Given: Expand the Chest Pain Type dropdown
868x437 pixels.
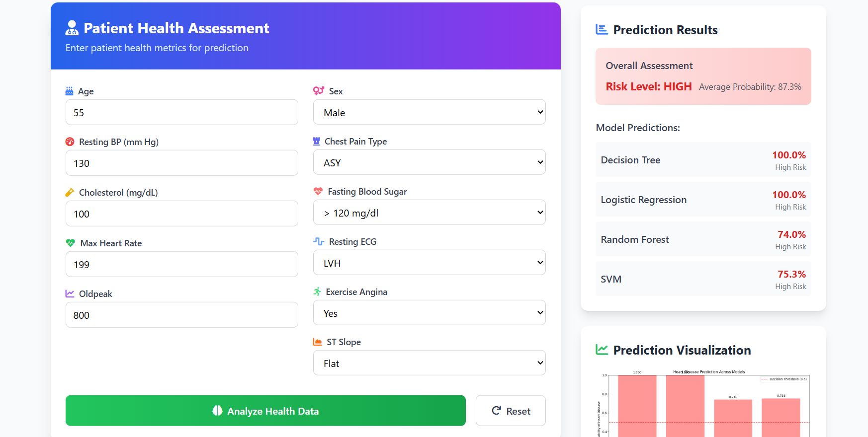Looking at the screenshot, I should (x=429, y=162).
